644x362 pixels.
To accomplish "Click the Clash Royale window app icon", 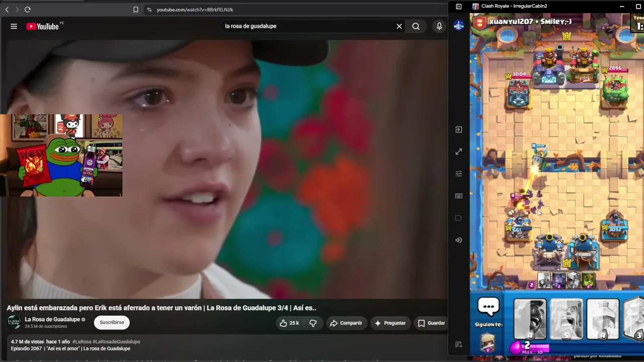I will [x=475, y=7].
